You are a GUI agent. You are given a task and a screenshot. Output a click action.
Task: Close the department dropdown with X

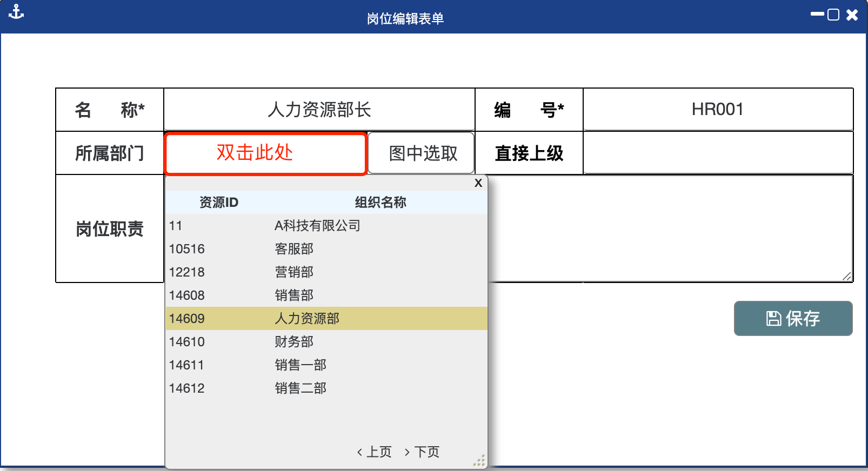pos(478,183)
